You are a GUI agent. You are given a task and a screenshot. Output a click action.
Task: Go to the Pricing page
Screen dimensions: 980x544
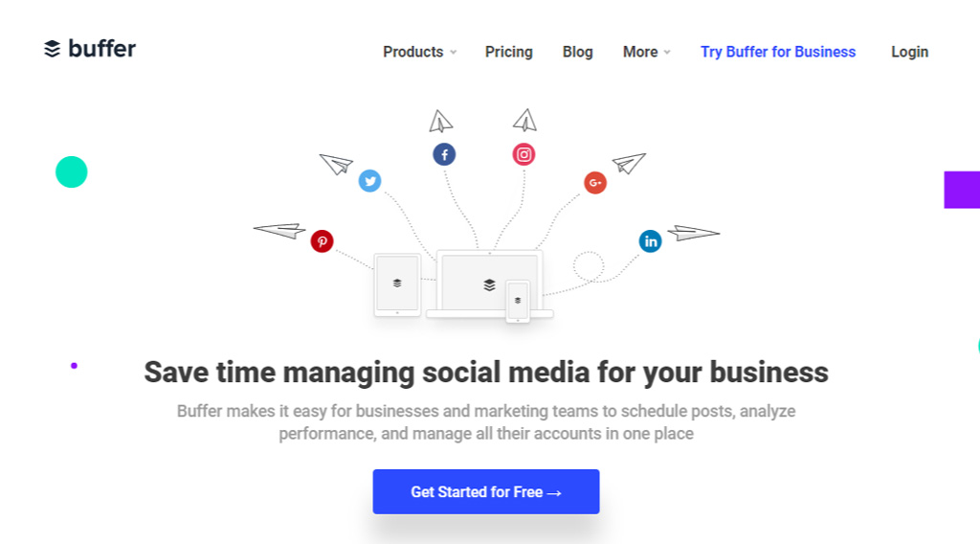coord(509,52)
